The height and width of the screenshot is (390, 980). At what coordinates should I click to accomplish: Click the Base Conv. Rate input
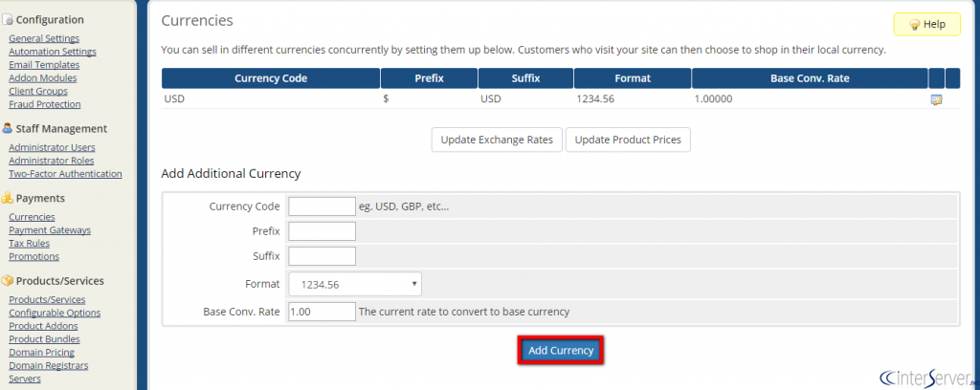pyautogui.click(x=322, y=312)
